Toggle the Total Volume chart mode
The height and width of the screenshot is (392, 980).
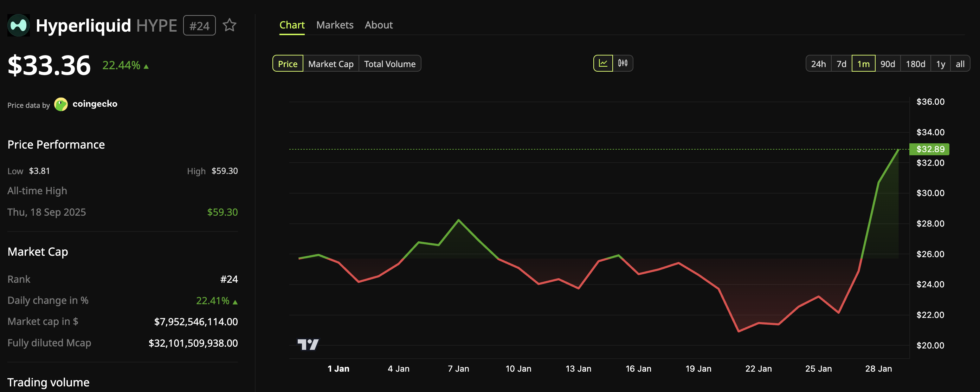tap(390, 64)
